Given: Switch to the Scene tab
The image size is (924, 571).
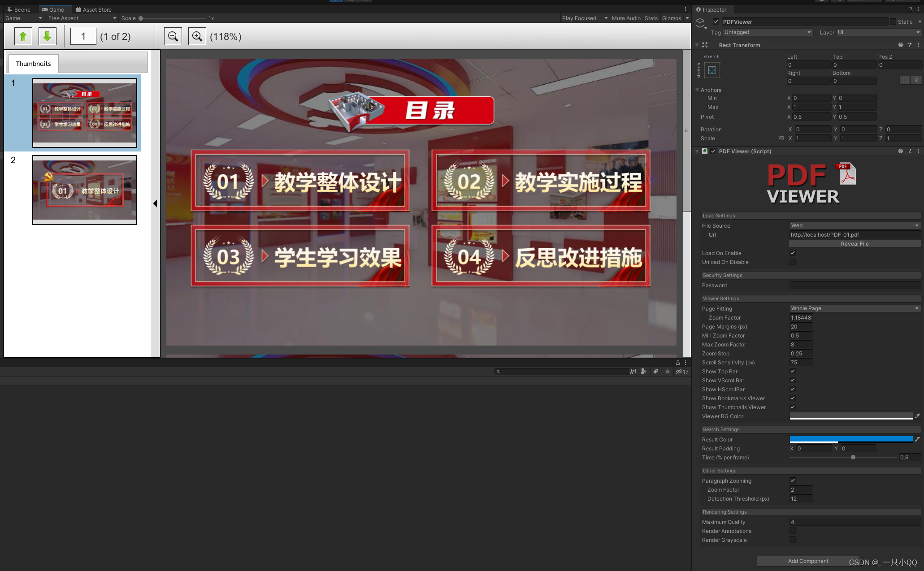Looking at the screenshot, I should 19,9.
